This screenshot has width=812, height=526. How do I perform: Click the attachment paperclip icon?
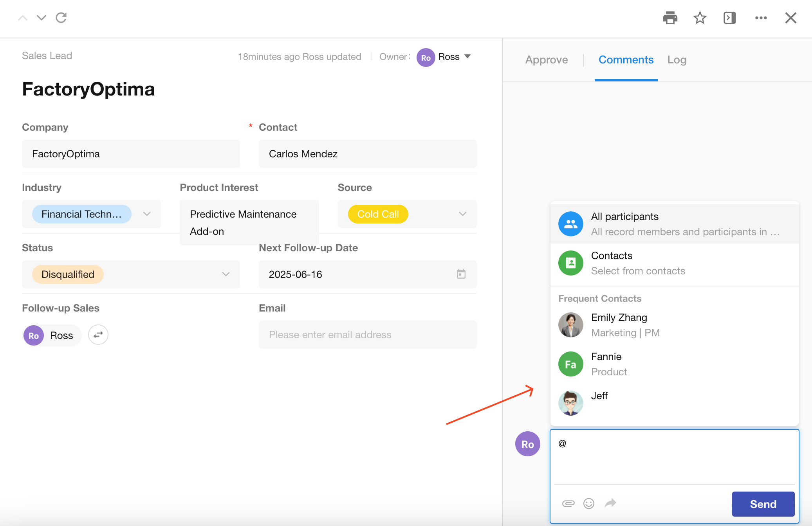click(x=568, y=503)
